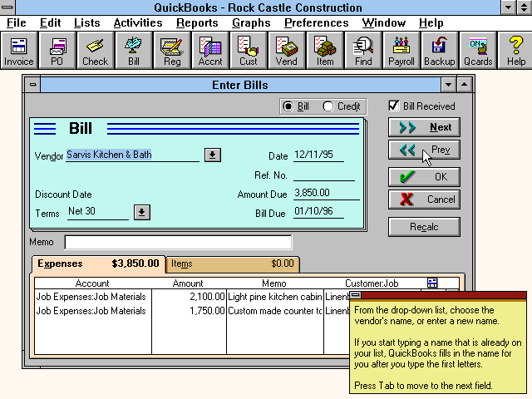Viewport: 532px width, 399px height.
Task: Click the Vendor name field
Action: [133, 155]
